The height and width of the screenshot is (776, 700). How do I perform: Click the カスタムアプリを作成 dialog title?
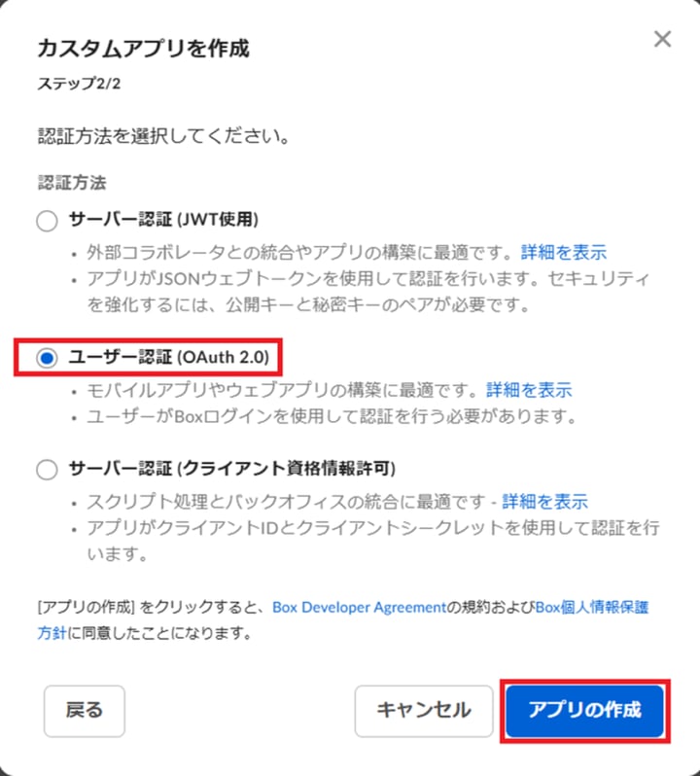[x=144, y=49]
